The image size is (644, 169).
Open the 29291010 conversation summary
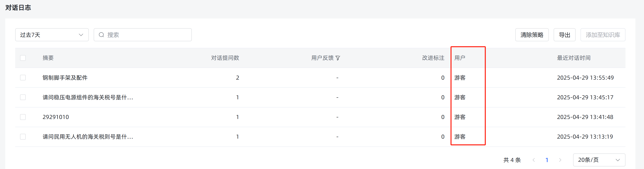point(56,117)
